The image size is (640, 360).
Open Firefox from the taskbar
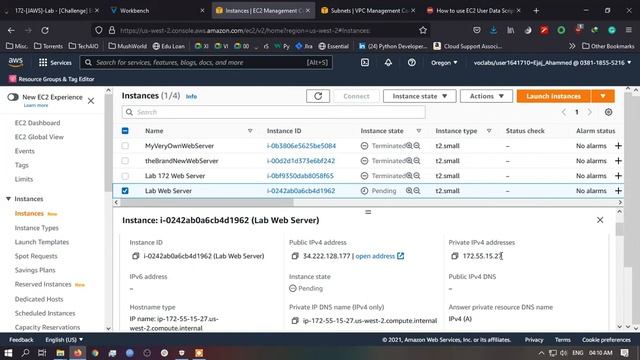tap(78, 353)
